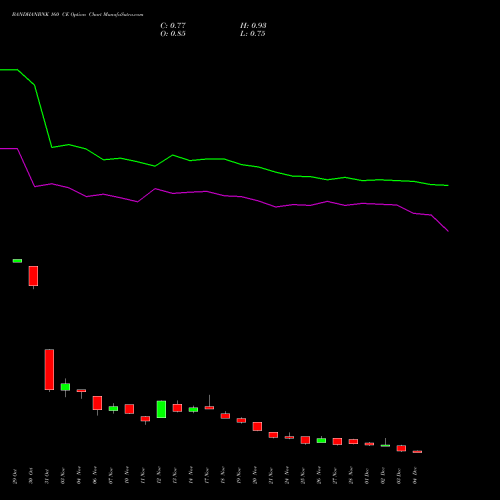Click the BANDHANBNK 160 CE Options chart title

pyautogui.click(x=77, y=15)
